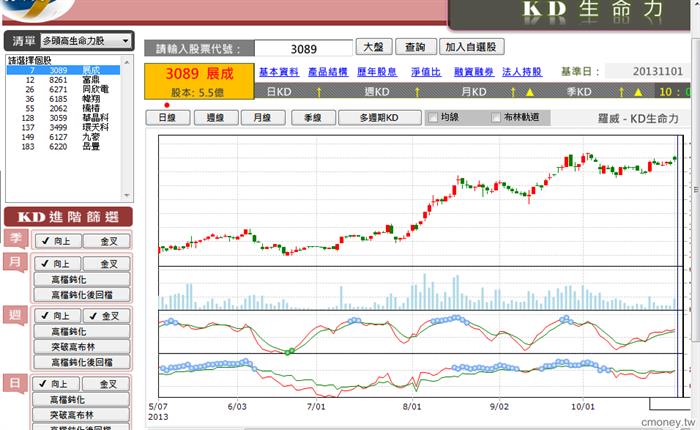The width and height of the screenshot is (700, 430).
Task: Open the 淨值比 link
Action: pos(426,72)
